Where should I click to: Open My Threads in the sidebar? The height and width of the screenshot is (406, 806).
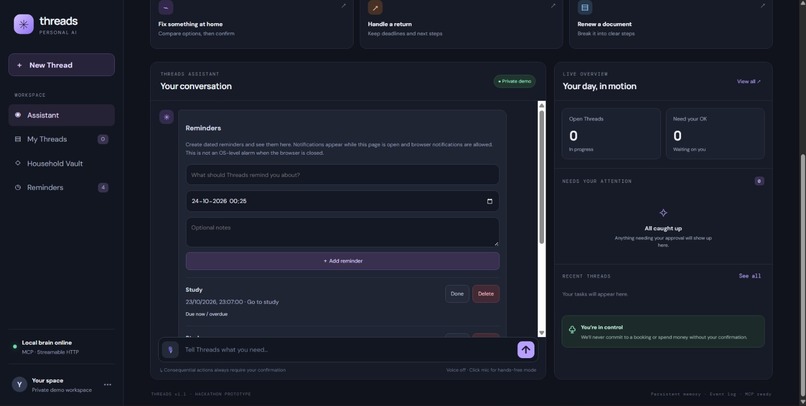point(61,139)
